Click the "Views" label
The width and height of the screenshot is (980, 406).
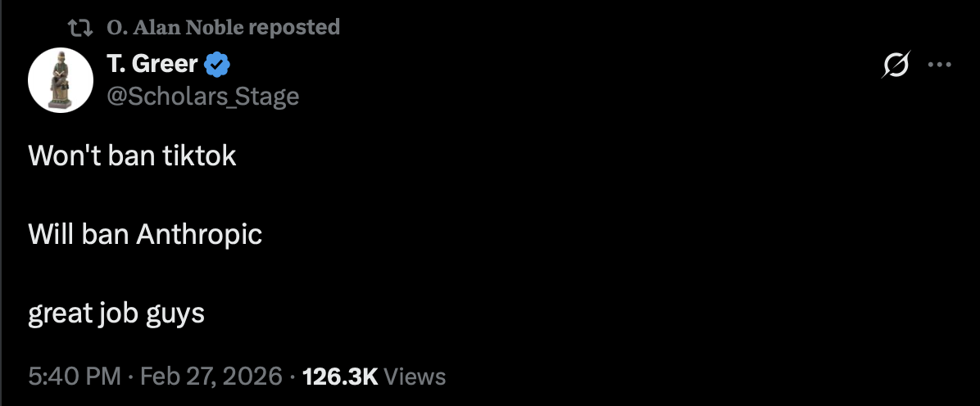(415, 377)
